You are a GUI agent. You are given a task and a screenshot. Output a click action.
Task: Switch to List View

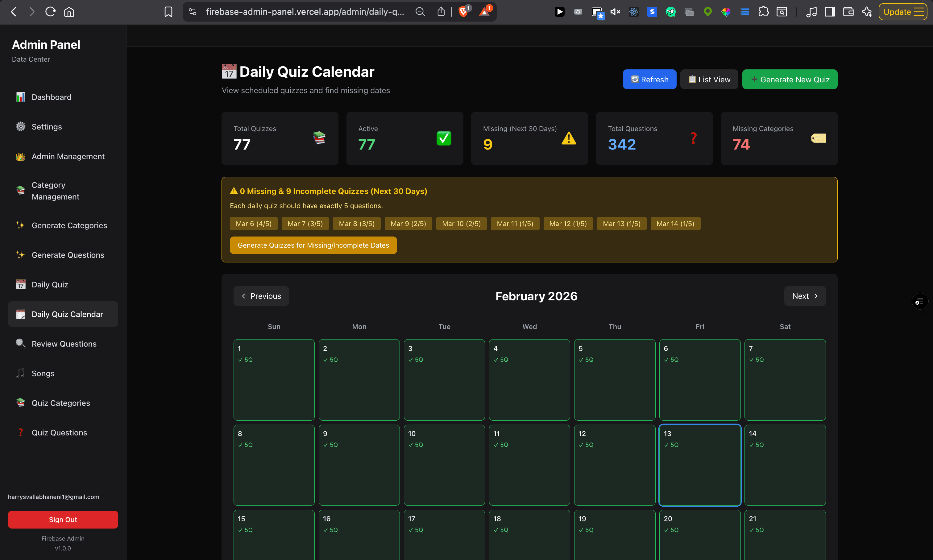click(709, 79)
